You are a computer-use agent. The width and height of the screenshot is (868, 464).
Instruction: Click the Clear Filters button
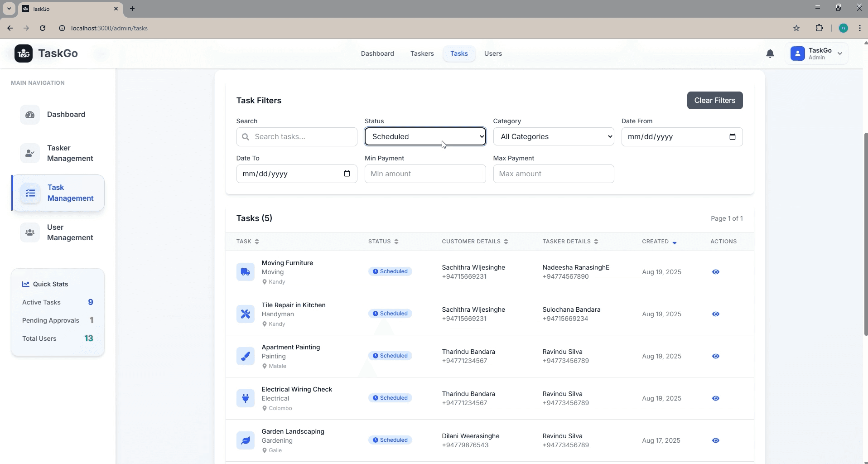coord(714,101)
